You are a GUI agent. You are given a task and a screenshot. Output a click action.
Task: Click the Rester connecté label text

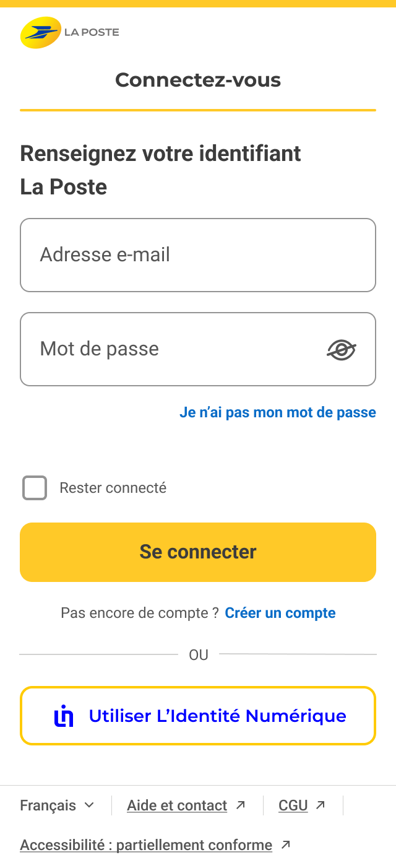113,488
